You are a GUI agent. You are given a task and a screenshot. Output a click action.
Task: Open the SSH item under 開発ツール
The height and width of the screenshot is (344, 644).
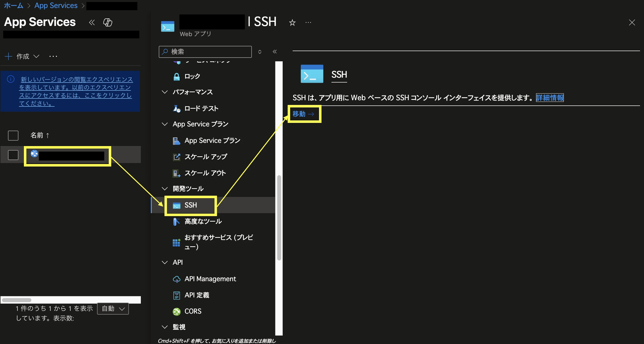click(191, 205)
